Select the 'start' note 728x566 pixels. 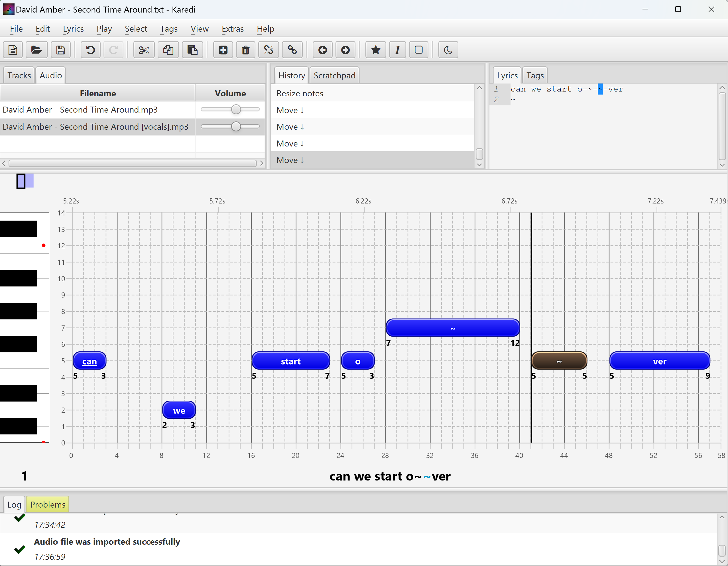[x=291, y=361]
